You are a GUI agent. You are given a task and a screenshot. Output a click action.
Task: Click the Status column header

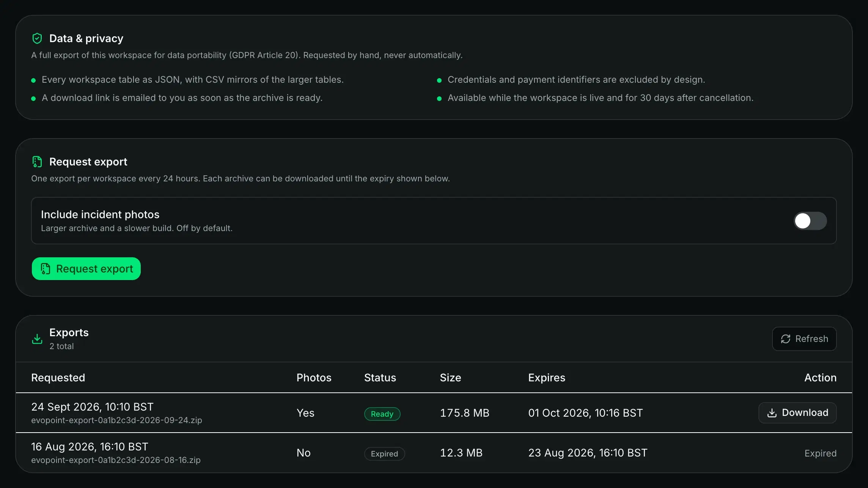click(380, 378)
